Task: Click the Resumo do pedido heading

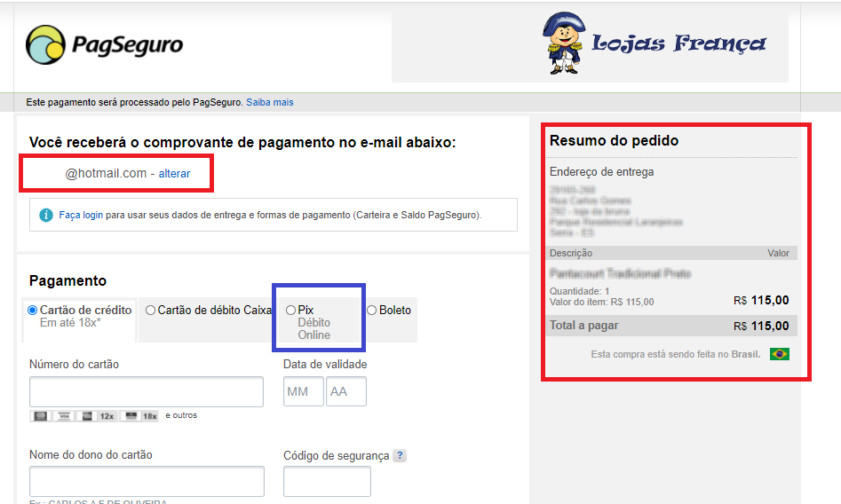Action: click(x=615, y=140)
